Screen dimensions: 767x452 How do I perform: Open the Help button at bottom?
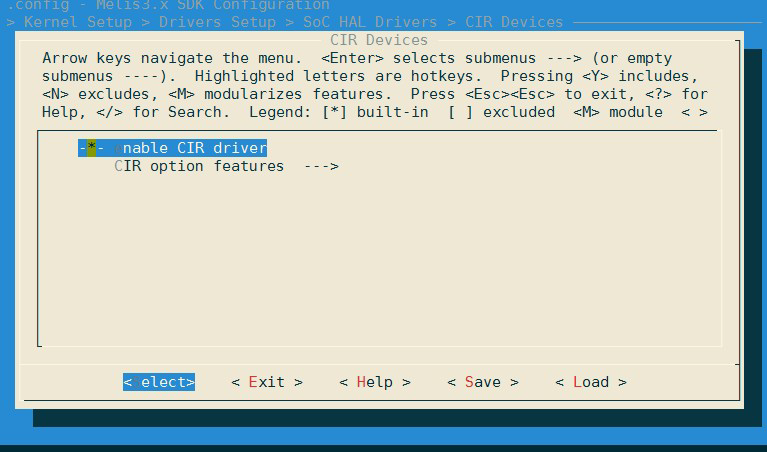(x=374, y=382)
